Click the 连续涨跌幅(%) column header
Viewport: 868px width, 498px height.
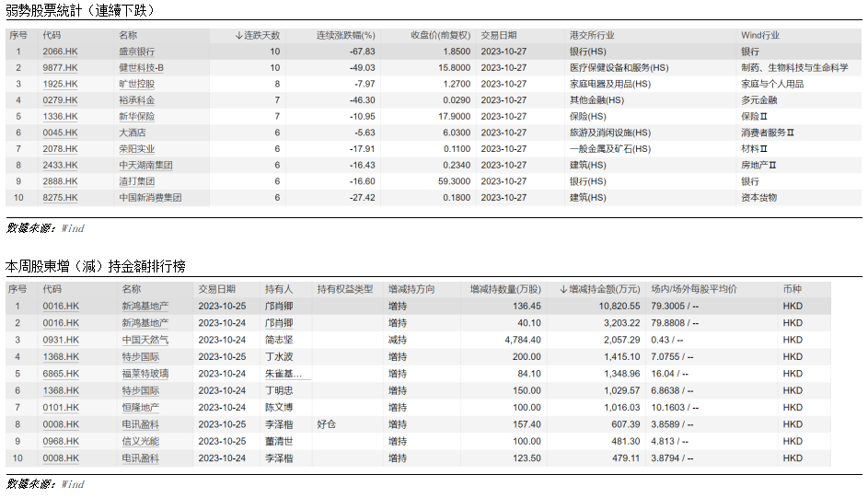345,35
